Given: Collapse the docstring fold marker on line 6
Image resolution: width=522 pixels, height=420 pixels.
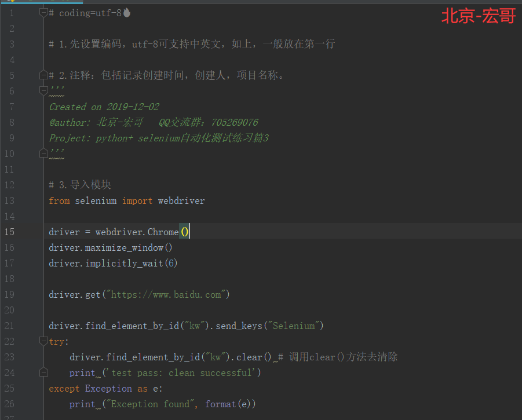Looking at the screenshot, I should (x=43, y=90).
